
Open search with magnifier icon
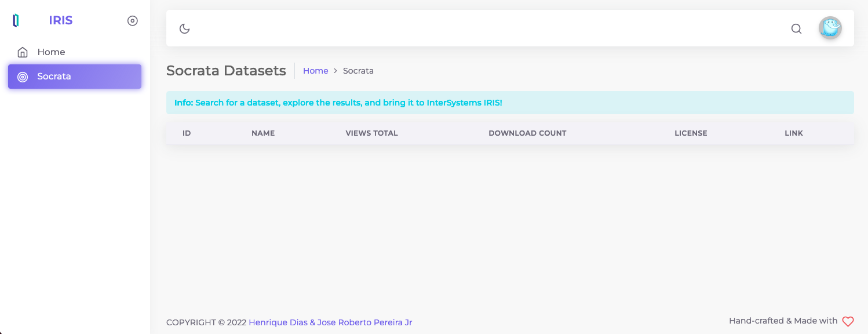[797, 28]
